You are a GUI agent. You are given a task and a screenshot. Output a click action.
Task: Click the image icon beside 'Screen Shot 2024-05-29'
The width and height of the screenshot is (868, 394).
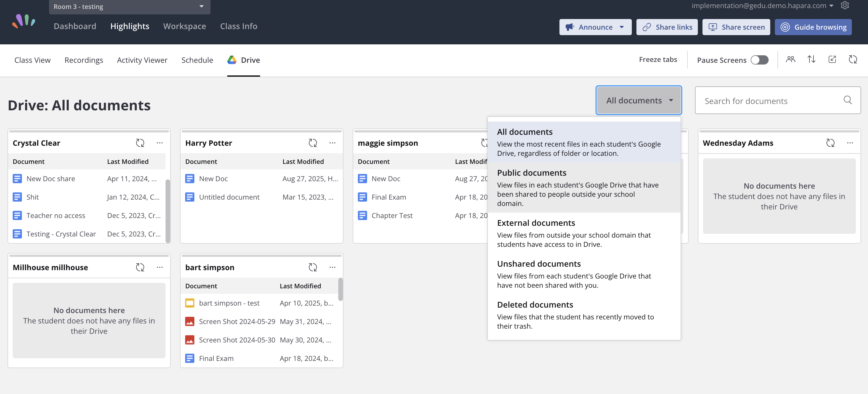pos(190,322)
